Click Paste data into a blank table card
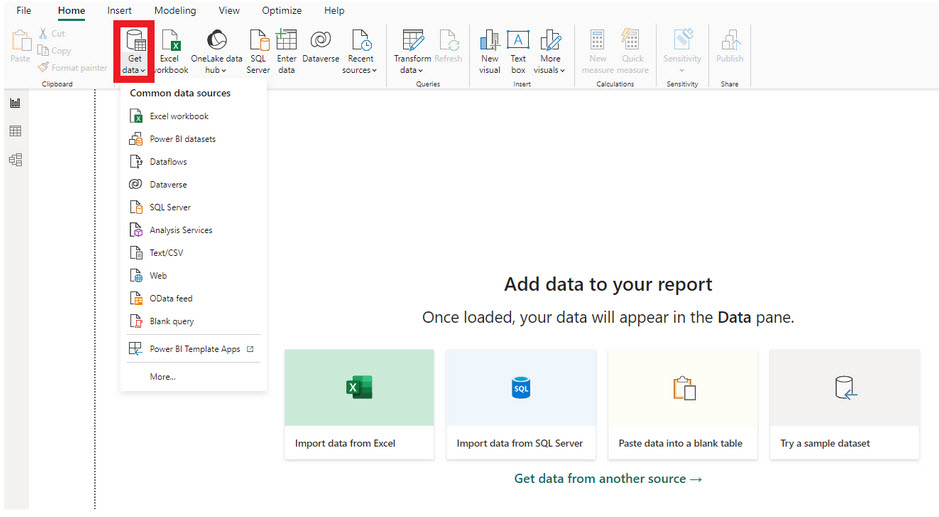Screen dimensions: 939x517 tap(683, 404)
